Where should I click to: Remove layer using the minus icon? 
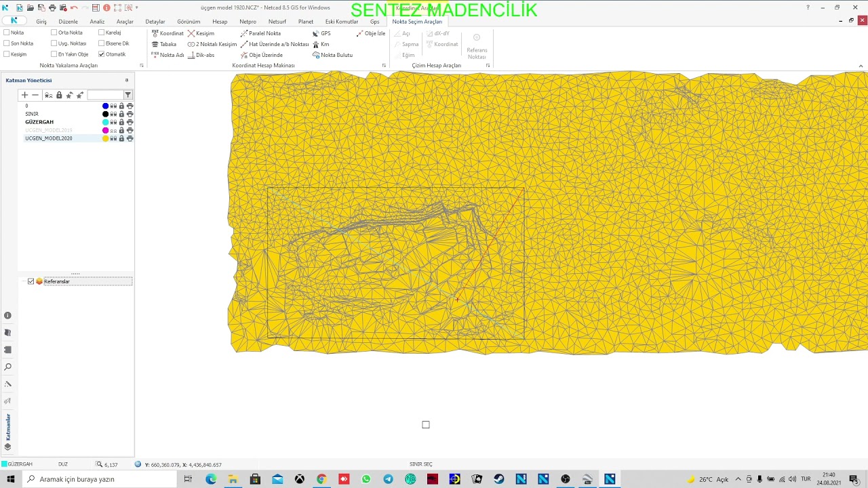click(x=36, y=95)
